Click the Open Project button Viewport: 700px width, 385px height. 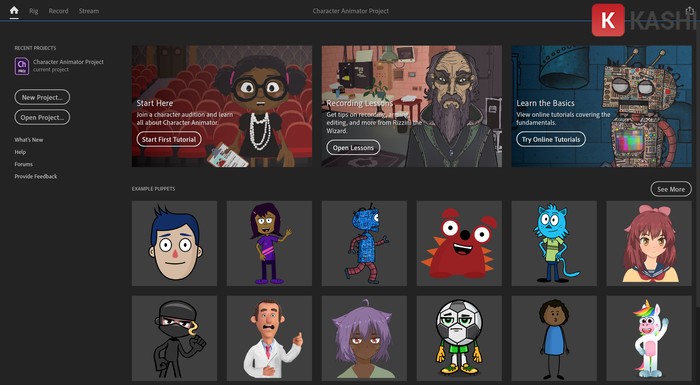[x=42, y=117]
